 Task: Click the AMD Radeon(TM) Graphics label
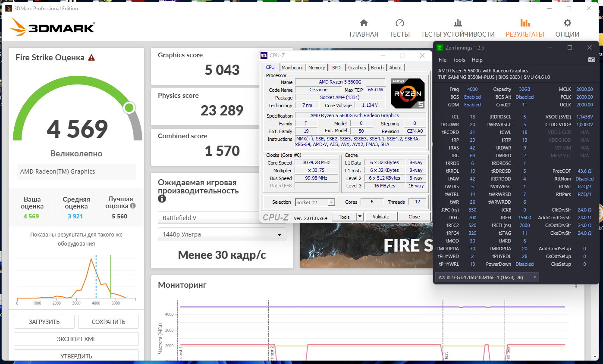pyautogui.click(x=58, y=171)
